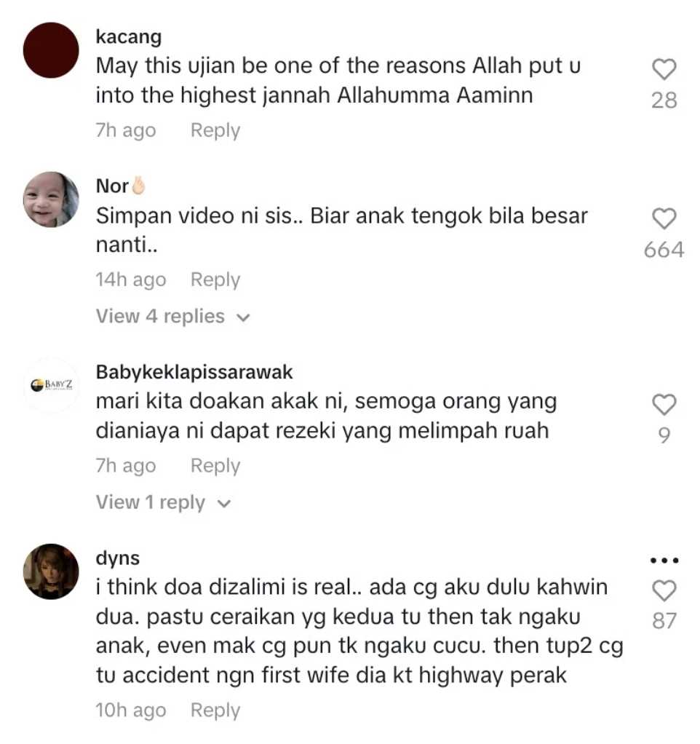Open kacang's dark profile avatar
Screen dimensions: 700x744
point(51,50)
